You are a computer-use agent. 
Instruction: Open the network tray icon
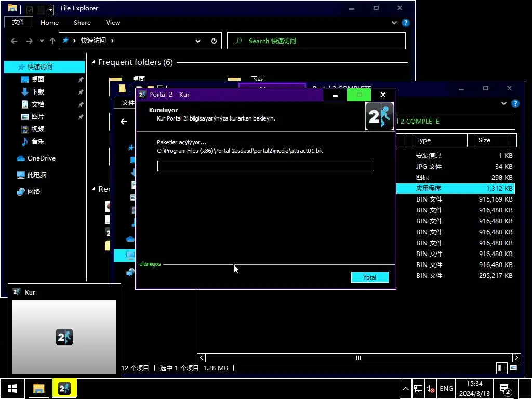pyautogui.click(x=418, y=389)
